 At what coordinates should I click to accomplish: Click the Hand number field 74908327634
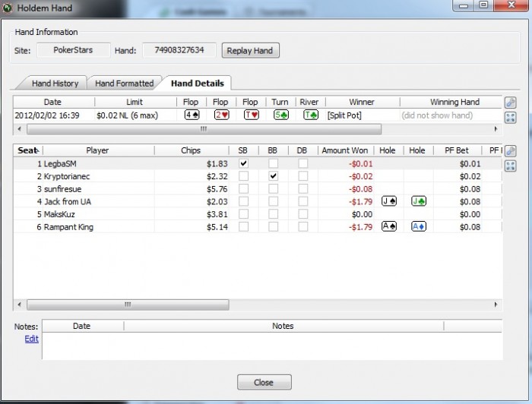pyautogui.click(x=179, y=50)
